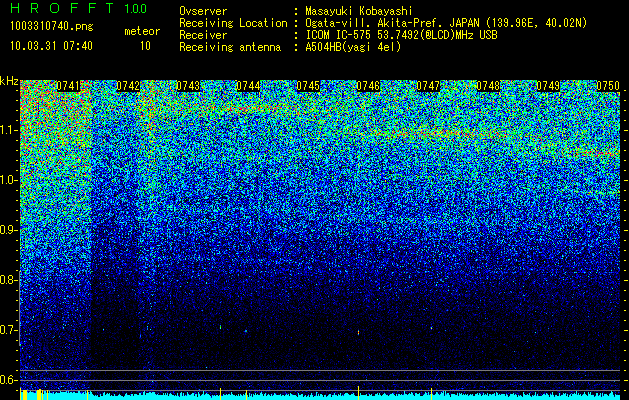
Task: Click the 0742 time marker
Action: coord(128,86)
